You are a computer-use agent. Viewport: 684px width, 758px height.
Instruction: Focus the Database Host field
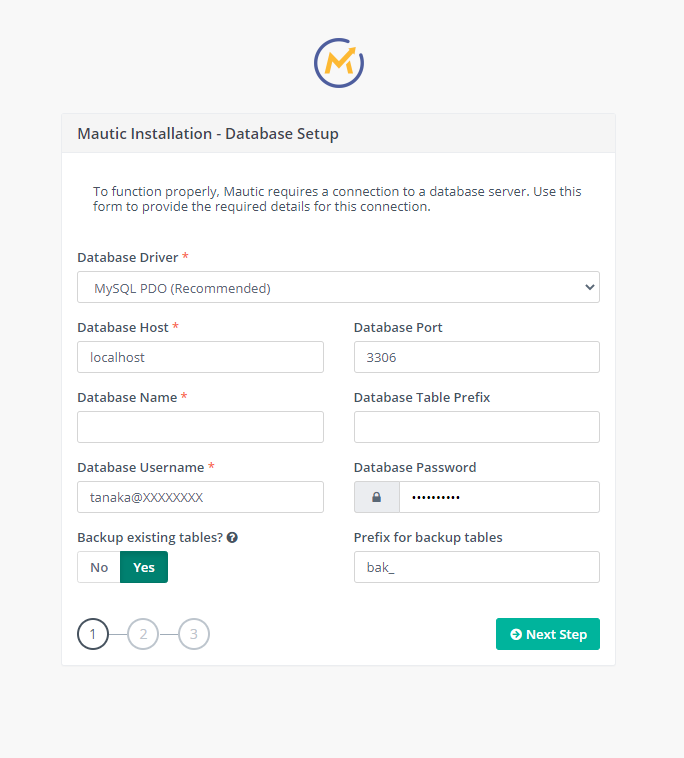pyautogui.click(x=200, y=357)
